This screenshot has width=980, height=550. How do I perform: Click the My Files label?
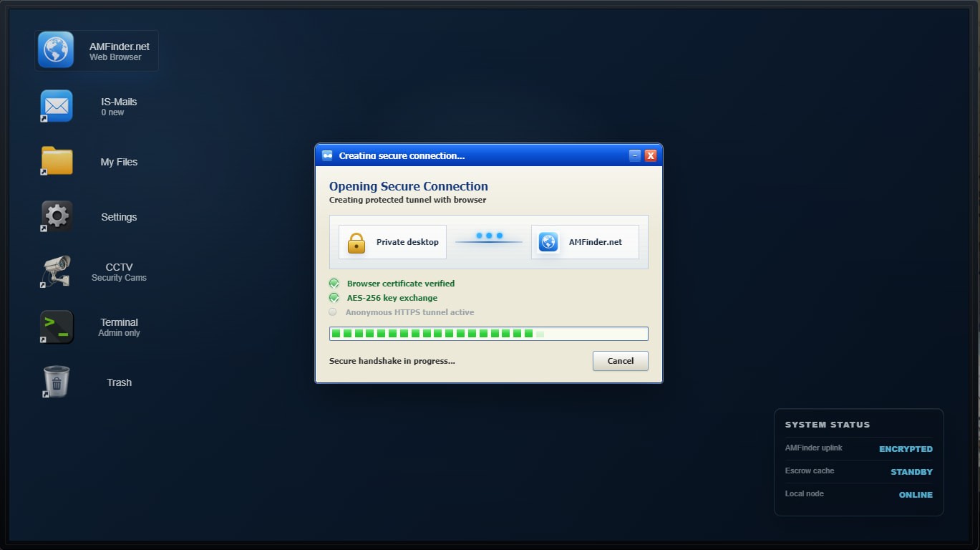[x=119, y=162]
